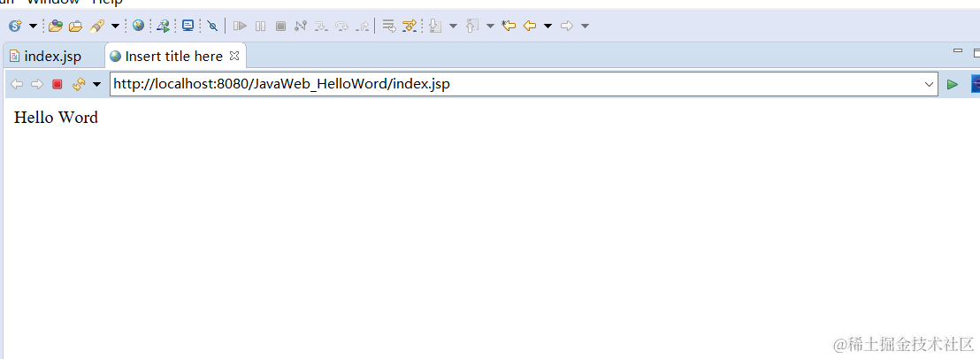Open the Web Browser globe icon

[x=138, y=26]
